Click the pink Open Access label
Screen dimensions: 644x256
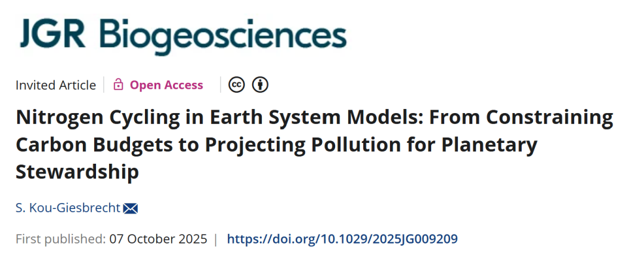166,85
